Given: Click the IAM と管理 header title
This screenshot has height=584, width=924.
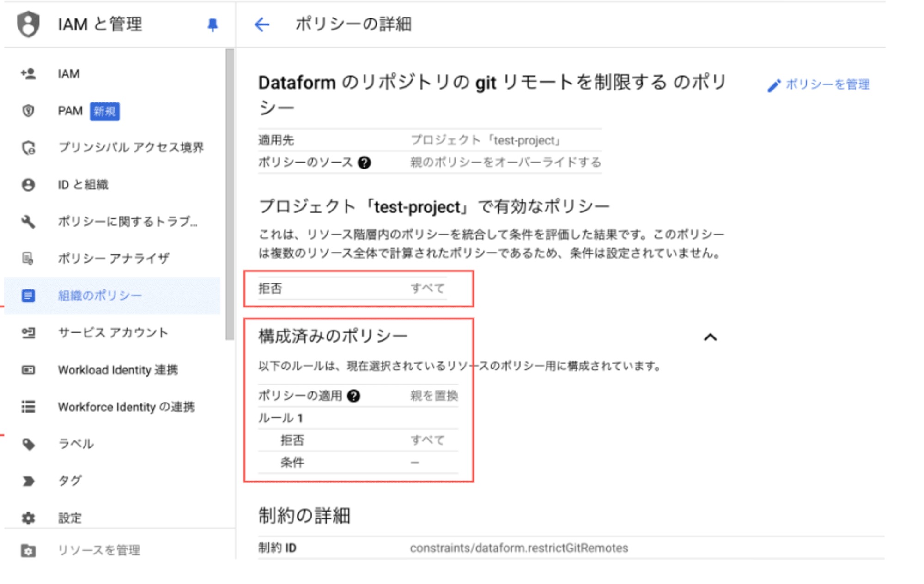Looking at the screenshot, I should [100, 24].
